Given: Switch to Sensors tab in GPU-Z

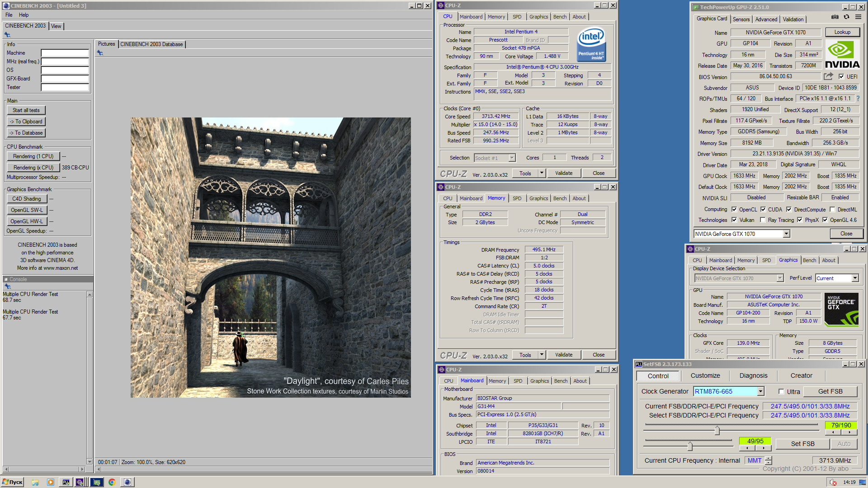Looking at the screenshot, I should click(741, 19).
